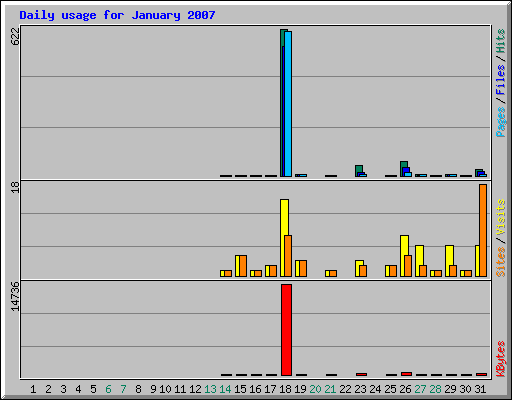Click day label 9 on the x-axis
The height and width of the screenshot is (400, 512).
tap(153, 389)
